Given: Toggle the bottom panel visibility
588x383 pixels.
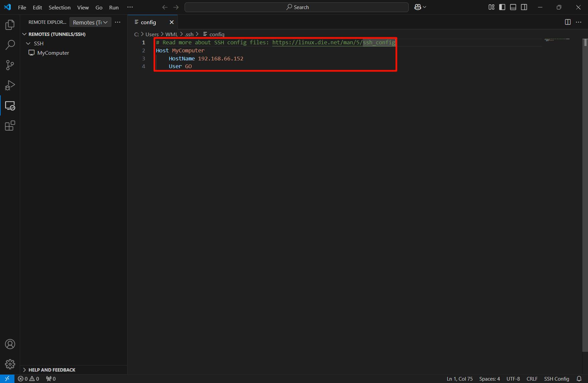Looking at the screenshot, I should 513,7.
